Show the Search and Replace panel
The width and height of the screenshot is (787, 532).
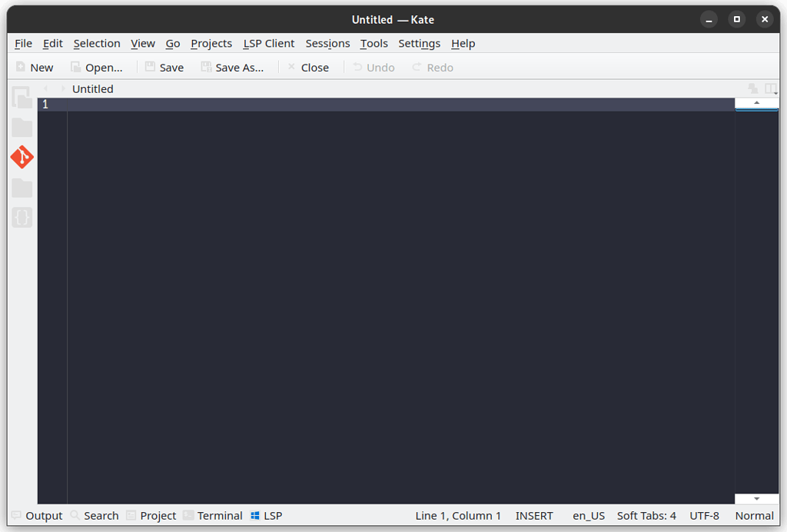(94, 515)
